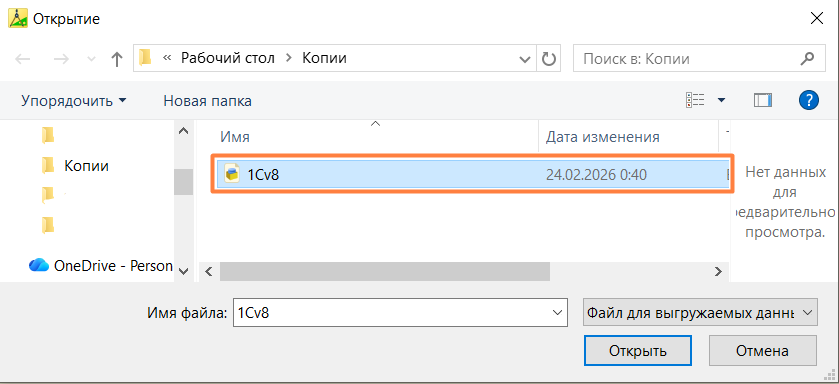The image size is (839, 384).
Task: Expand file name combo box arrow
Action: [x=558, y=313]
